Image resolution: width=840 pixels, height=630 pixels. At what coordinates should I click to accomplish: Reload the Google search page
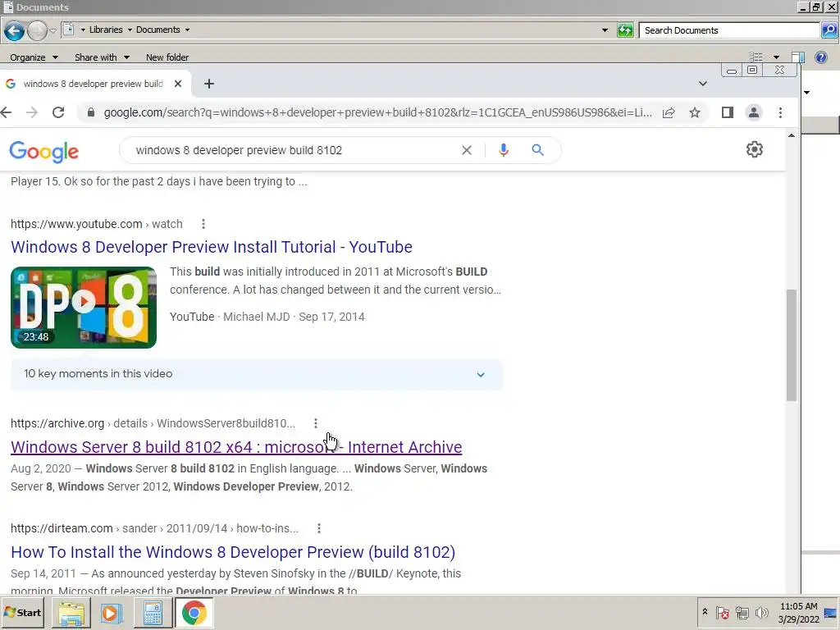(x=58, y=112)
